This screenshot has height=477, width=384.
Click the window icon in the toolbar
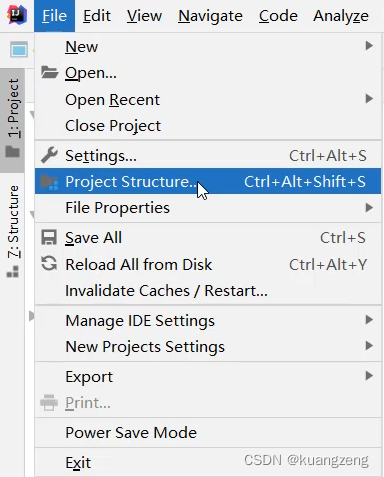pyautogui.click(x=19, y=50)
